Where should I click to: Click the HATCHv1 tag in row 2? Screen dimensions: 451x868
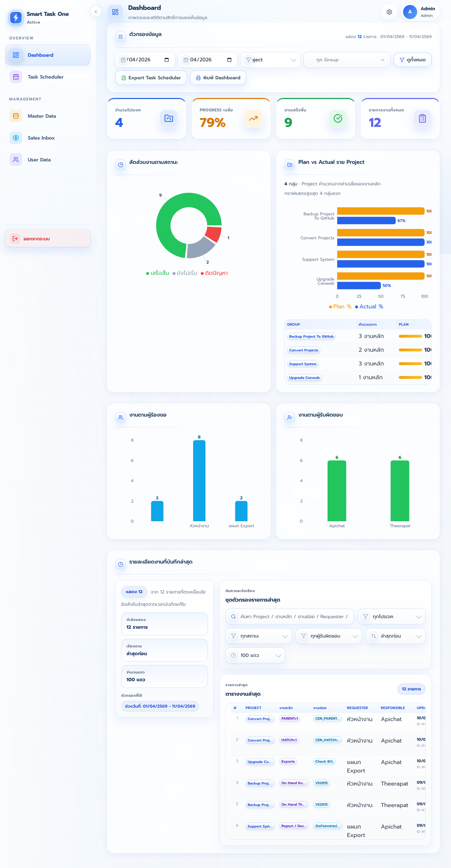tap(289, 740)
